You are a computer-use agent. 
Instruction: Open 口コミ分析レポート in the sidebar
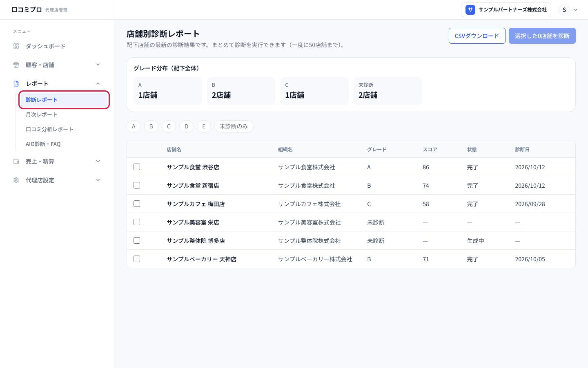[x=64, y=129]
